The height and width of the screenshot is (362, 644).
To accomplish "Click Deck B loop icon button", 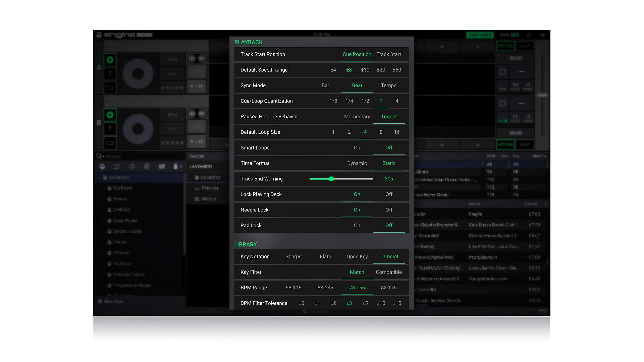I will (110, 143).
